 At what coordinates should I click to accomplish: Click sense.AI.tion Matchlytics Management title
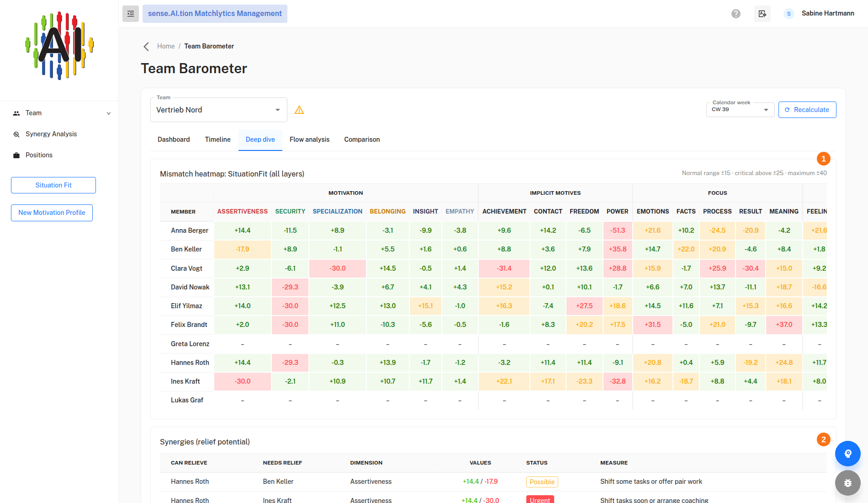click(x=215, y=14)
